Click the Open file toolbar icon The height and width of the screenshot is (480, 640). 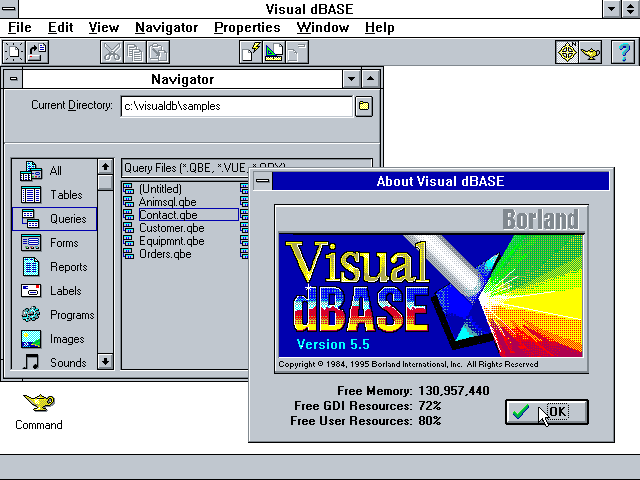coord(38,52)
